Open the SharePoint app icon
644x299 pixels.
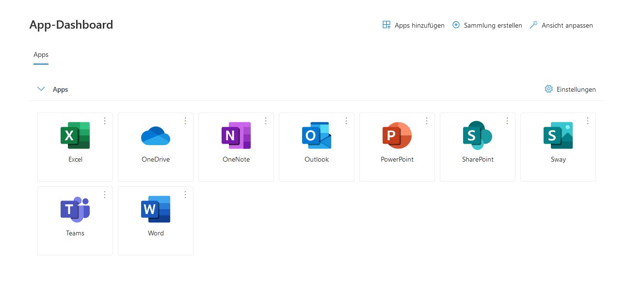(478, 135)
